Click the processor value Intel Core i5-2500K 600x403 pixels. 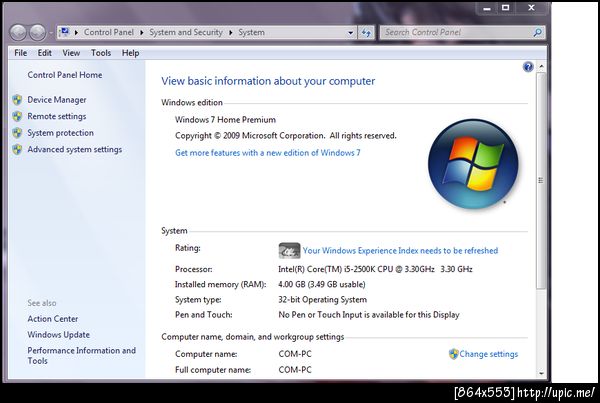pyautogui.click(x=375, y=269)
